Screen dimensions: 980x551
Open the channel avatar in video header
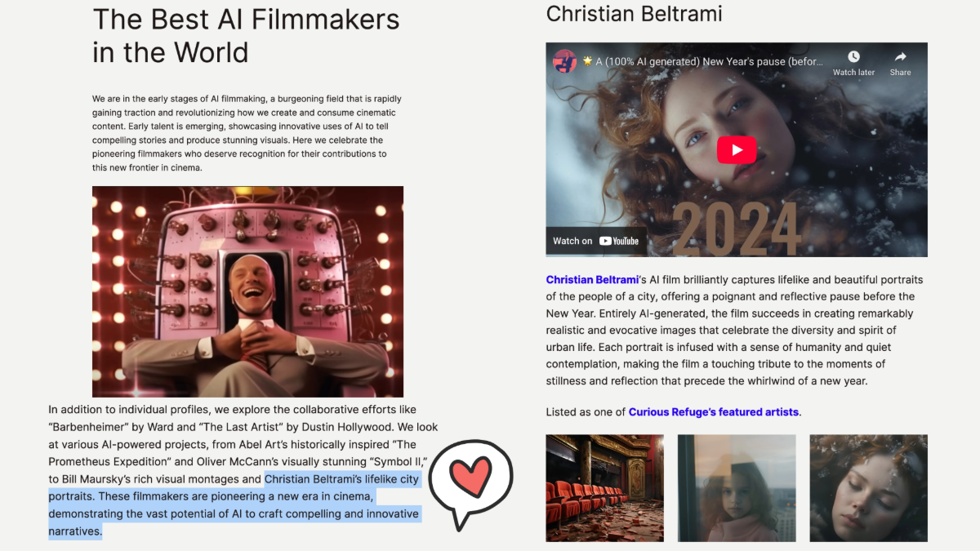point(564,61)
